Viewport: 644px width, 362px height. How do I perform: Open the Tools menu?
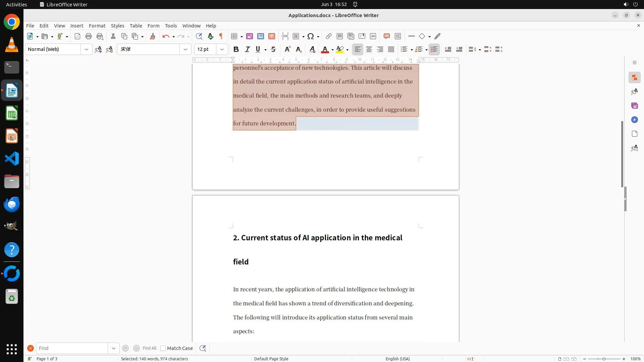(x=171, y=25)
